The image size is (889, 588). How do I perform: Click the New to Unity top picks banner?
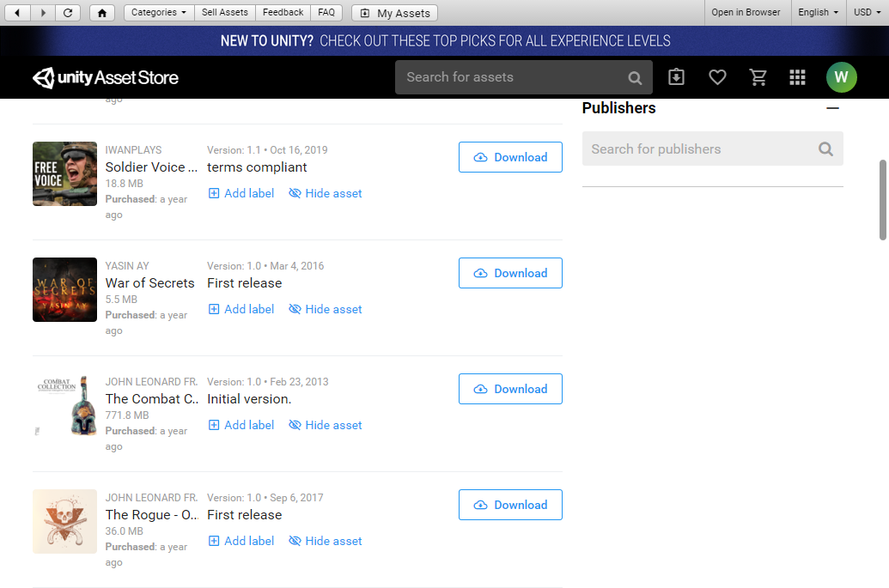pyautogui.click(x=445, y=41)
